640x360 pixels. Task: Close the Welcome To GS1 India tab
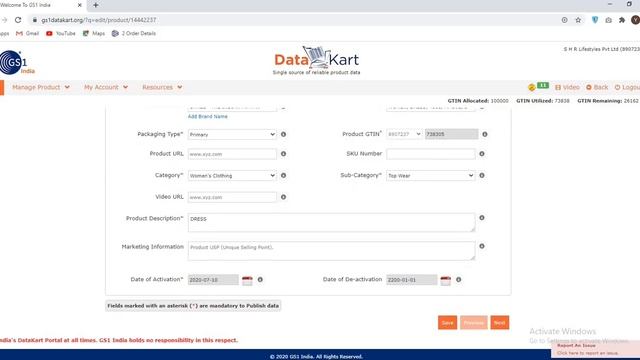80,5
